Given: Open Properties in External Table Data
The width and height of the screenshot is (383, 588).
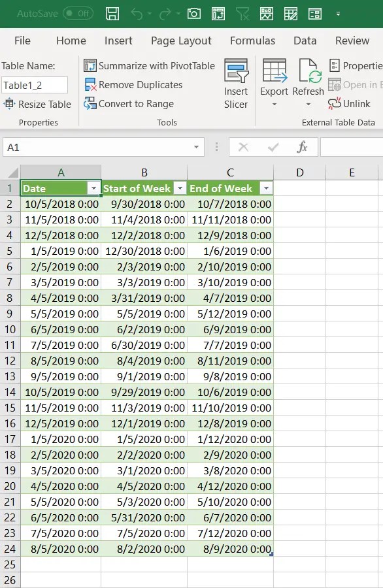Looking at the screenshot, I should [x=356, y=65].
